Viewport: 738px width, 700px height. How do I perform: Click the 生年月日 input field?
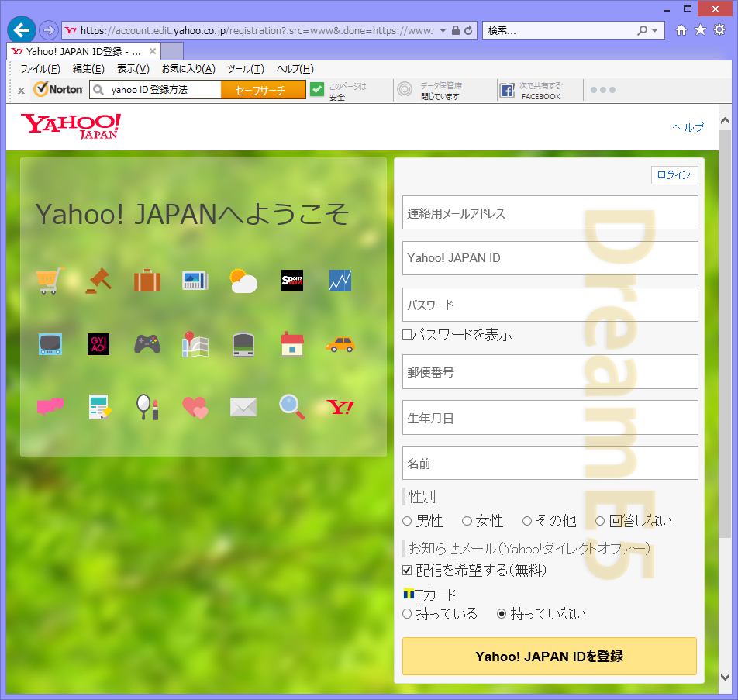point(550,418)
